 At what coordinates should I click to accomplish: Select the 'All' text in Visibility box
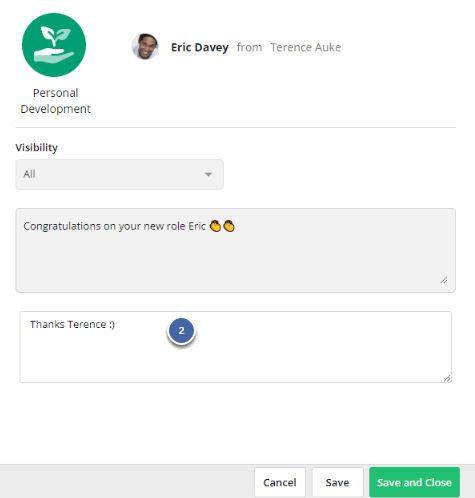(29, 174)
